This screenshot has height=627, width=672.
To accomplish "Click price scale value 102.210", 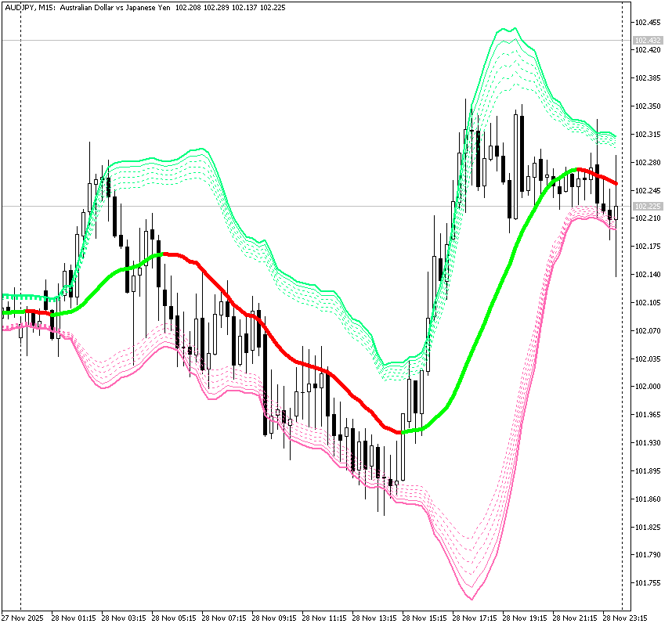I will pos(648,218).
